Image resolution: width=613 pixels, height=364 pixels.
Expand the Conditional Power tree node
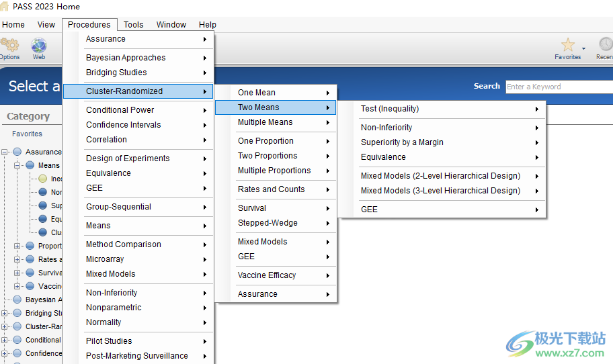[4, 340]
